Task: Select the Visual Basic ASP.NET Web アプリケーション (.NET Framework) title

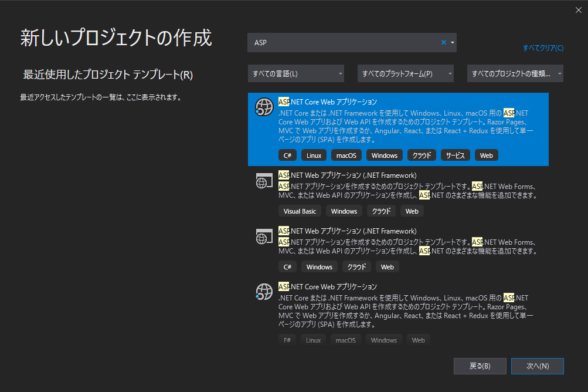Action: click(347, 175)
